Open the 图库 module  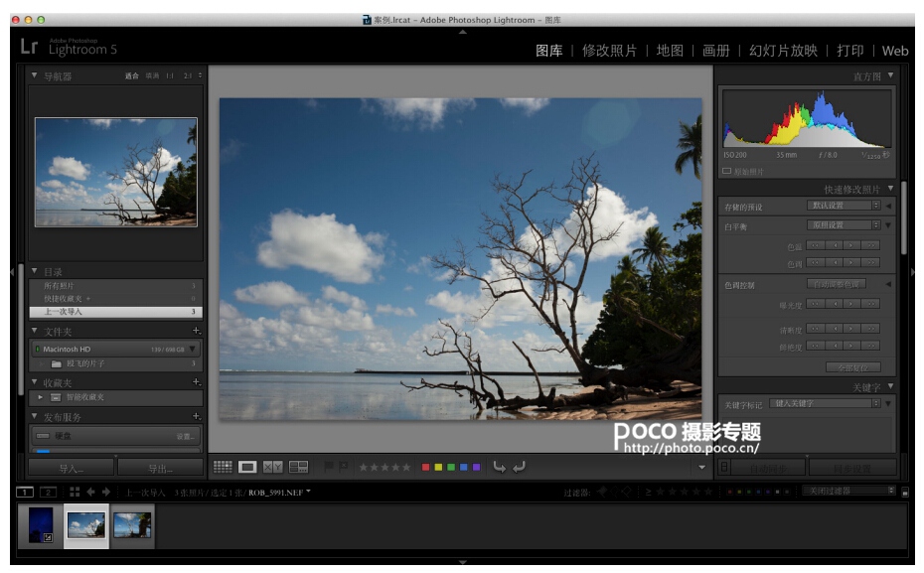coord(549,51)
